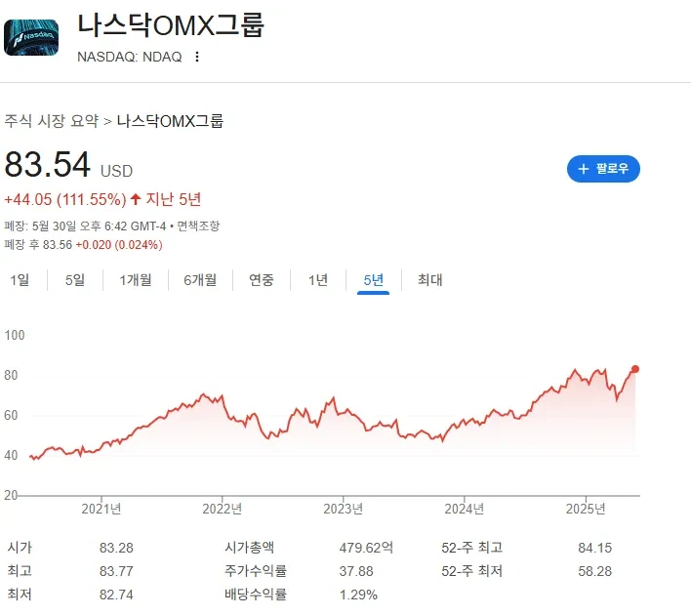Viewport: 691px width, 616px height.
Task: Click the 최저 value 82.74
Action: click(x=116, y=595)
